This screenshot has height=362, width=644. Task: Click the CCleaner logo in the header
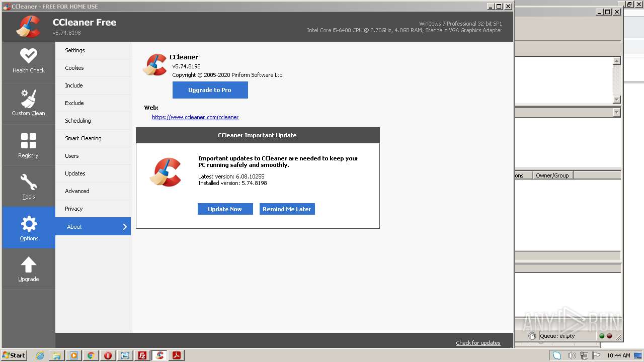pyautogui.click(x=28, y=27)
